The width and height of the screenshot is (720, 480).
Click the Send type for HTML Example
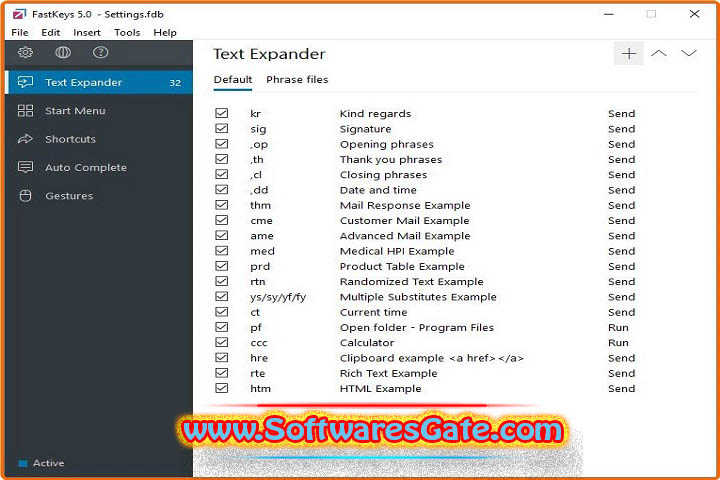622,389
